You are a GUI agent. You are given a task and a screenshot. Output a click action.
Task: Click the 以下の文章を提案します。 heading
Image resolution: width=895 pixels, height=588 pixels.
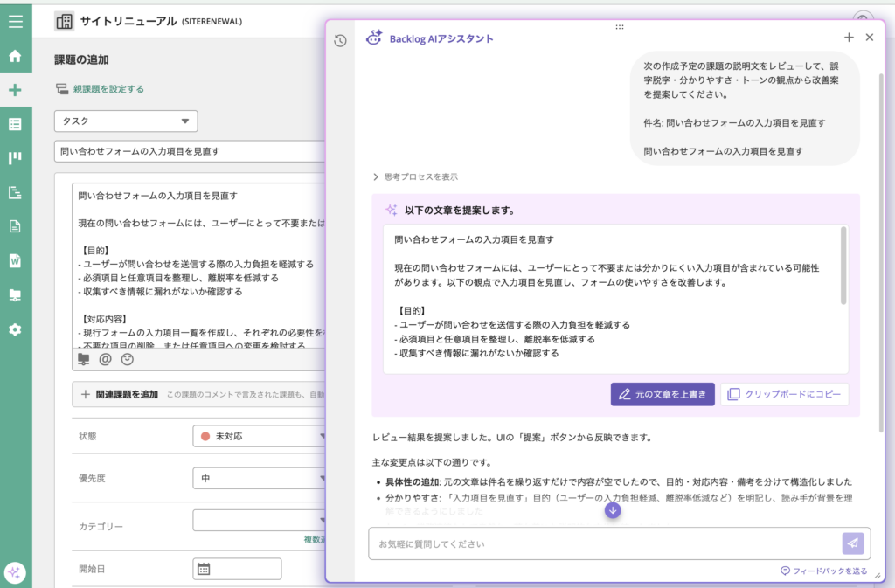[460, 211]
